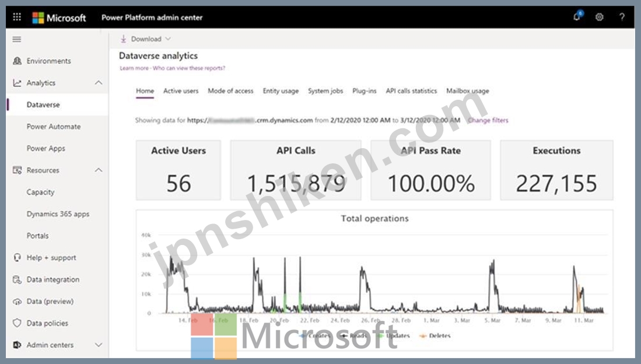Click the Help + support headset icon
Viewport: 641px width, 364px height.
[x=17, y=258]
